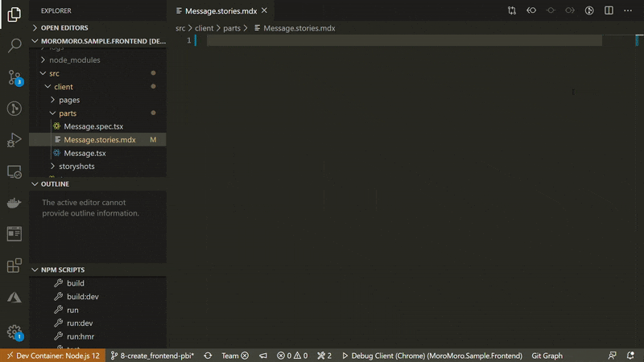644x362 pixels.
Task: Split the editor to the right
Action: tap(609, 10)
